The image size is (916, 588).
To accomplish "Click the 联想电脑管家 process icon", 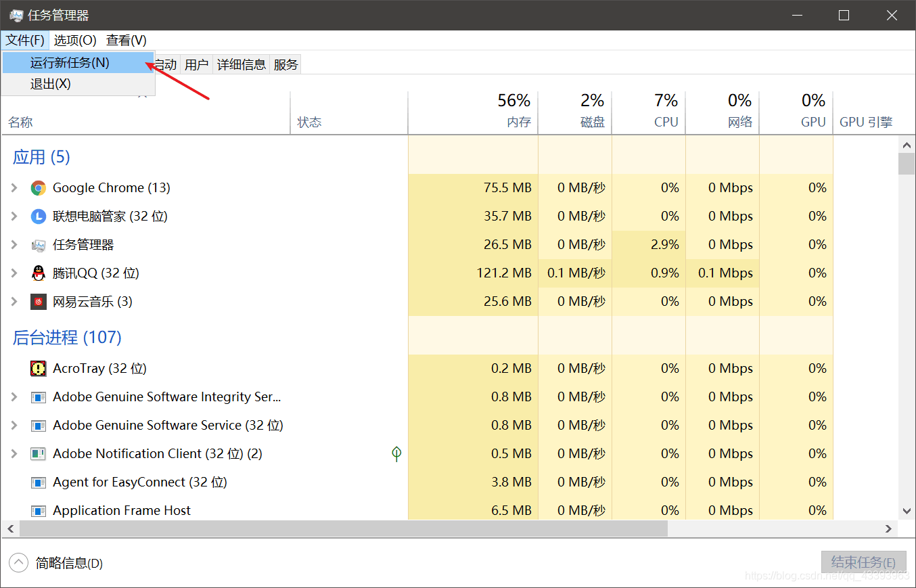I will click(39, 217).
